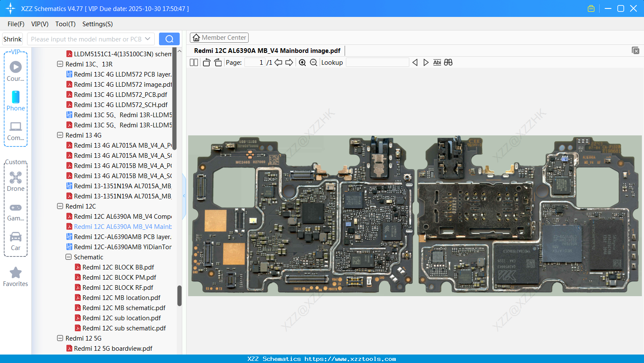Rotate the PDF page clockwise
This screenshot has height=363, width=644.
[x=217, y=62]
